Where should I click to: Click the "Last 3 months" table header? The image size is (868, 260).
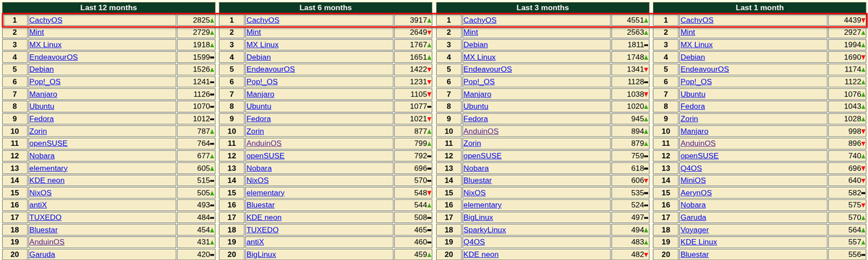pyautogui.click(x=542, y=7)
